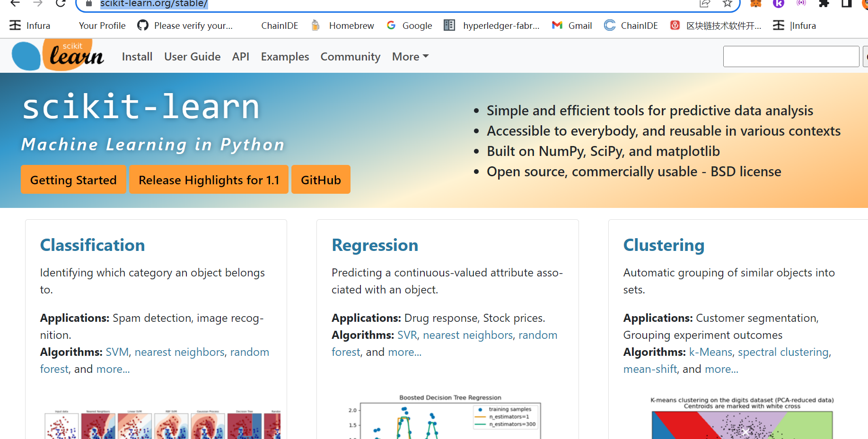Image resolution: width=868 pixels, height=439 pixels.
Task: Bookmark this page via the star icon
Action: point(727,4)
